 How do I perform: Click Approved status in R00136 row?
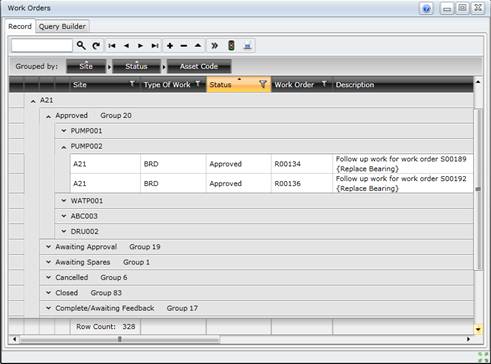click(239, 184)
